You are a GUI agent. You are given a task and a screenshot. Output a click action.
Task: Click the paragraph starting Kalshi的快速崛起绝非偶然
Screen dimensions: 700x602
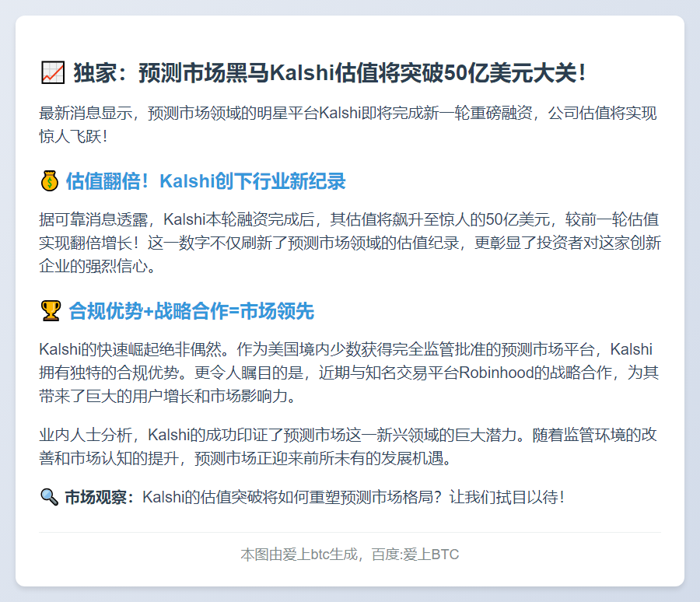click(x=349, y=373)
